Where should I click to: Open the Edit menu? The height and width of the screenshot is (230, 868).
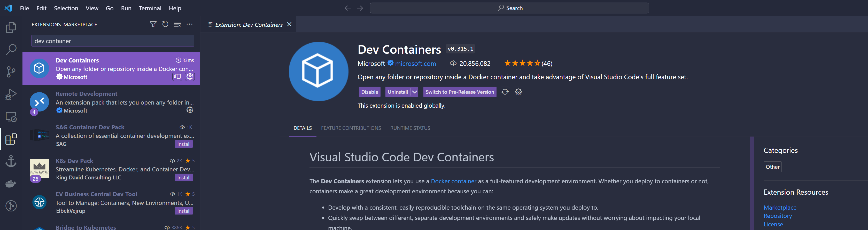(x=41, y=8)
